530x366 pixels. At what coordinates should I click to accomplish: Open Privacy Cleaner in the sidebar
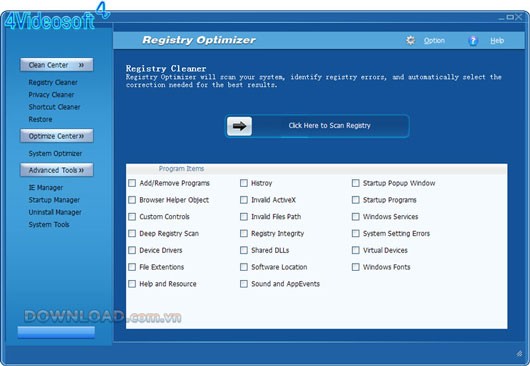tap(51, 95)
